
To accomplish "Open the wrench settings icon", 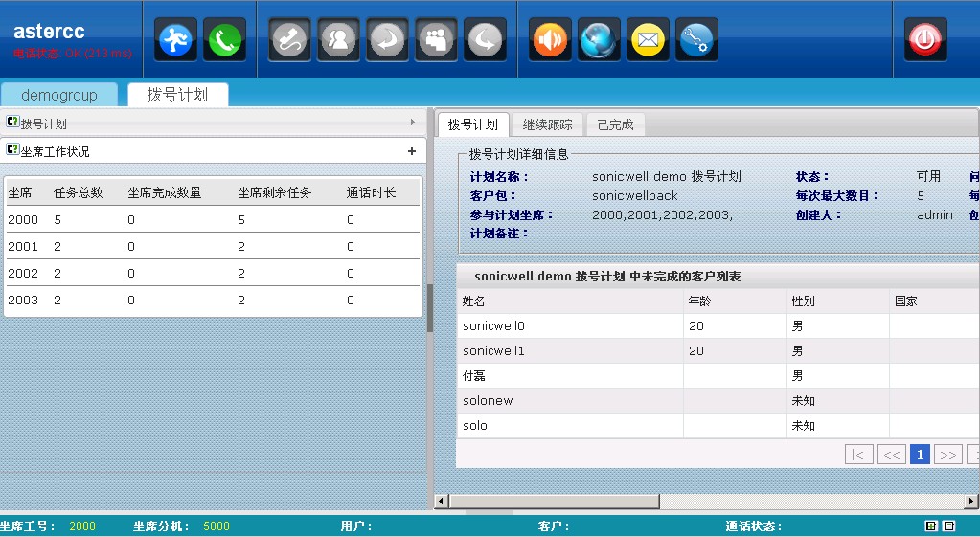I will (x=696, y=40).
